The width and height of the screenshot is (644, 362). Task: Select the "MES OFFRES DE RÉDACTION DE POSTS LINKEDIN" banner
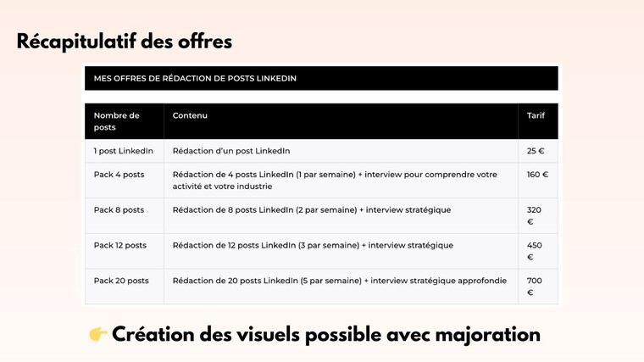[x=321, y=78]
